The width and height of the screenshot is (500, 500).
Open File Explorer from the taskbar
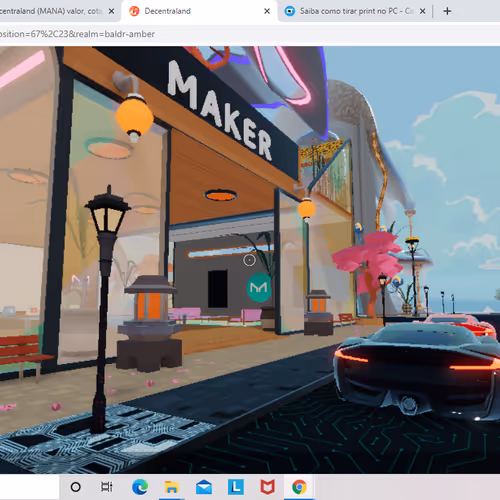pos(172,487)
